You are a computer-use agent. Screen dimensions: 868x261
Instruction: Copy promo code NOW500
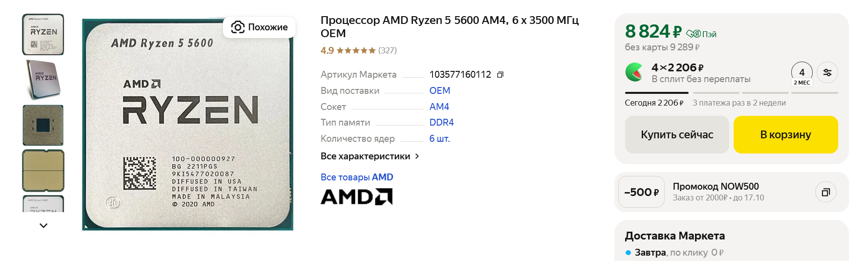pos(825,192)
